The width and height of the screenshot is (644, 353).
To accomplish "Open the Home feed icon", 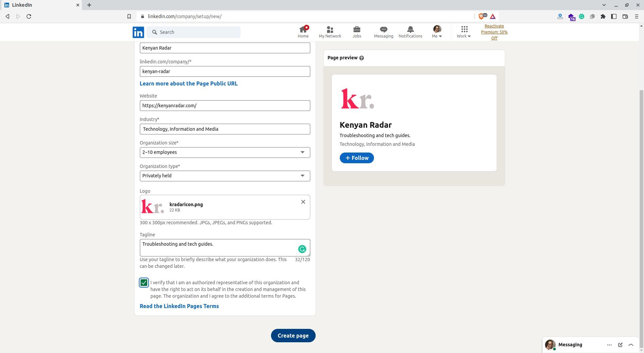I will 303,30.
